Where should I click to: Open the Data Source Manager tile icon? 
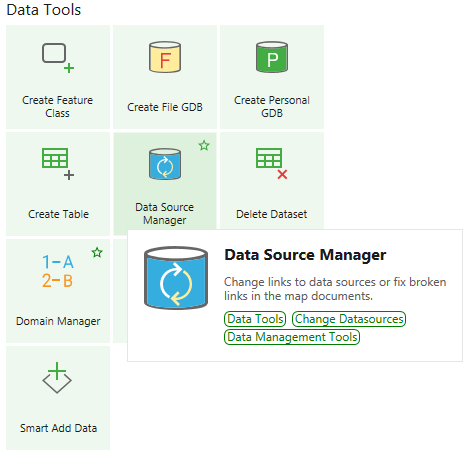coord(165,164)
